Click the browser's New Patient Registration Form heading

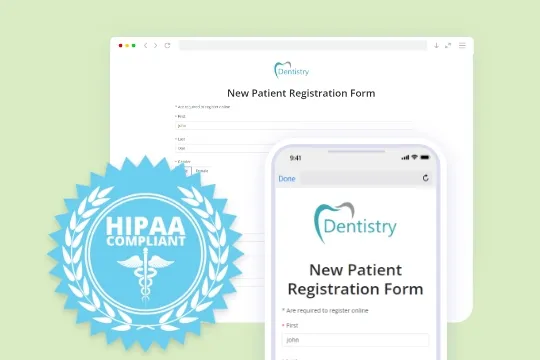point(301,93)
